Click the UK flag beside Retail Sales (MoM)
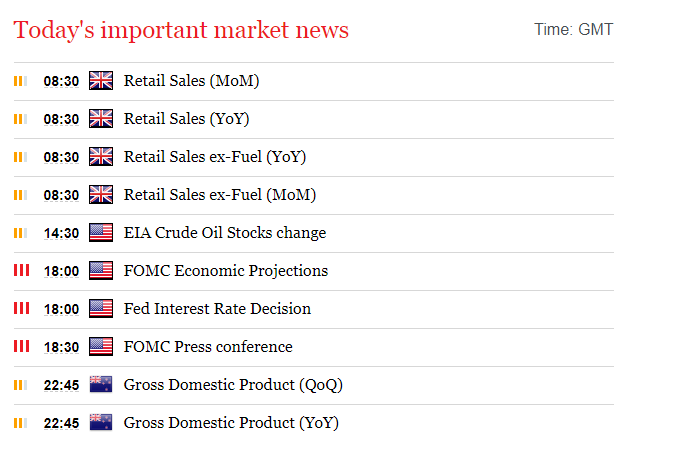 (x=101, y=81)
